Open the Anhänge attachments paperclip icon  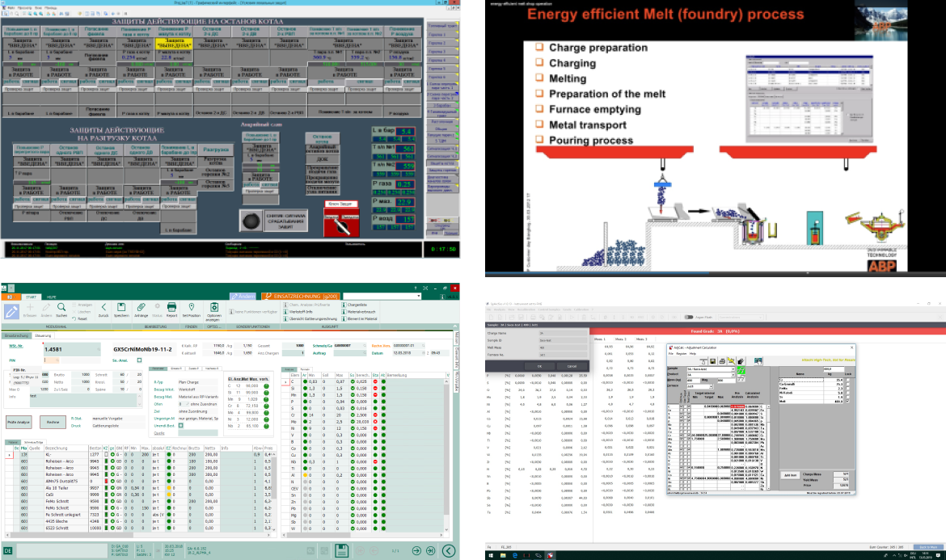[141, 307]
